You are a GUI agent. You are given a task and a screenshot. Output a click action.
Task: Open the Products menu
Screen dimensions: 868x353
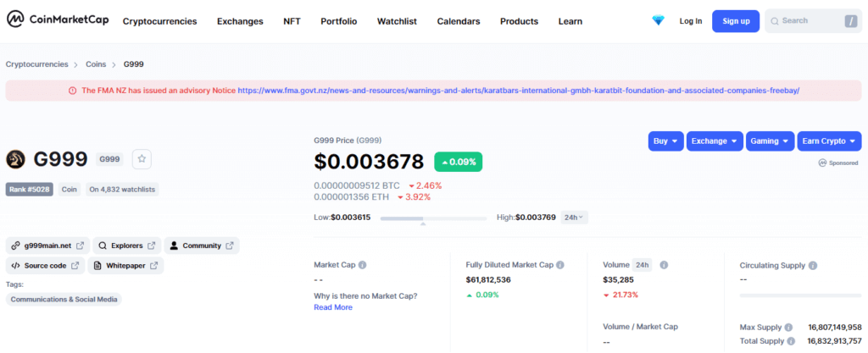point(520,21)
